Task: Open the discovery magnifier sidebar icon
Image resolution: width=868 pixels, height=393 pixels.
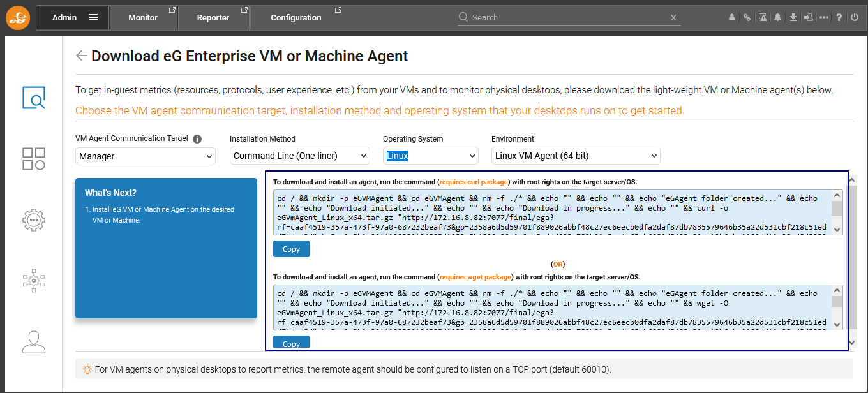Action: pos(34,98)
